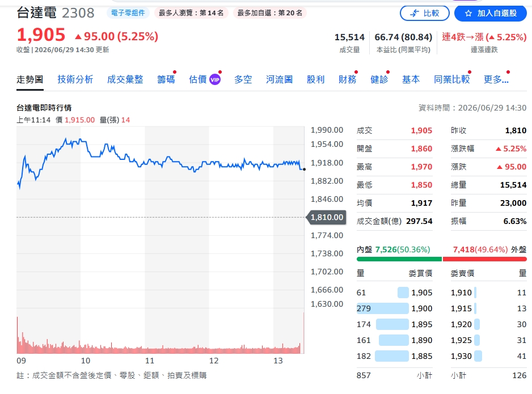Click the purple VIP badge beside 估價

[215, 80]
